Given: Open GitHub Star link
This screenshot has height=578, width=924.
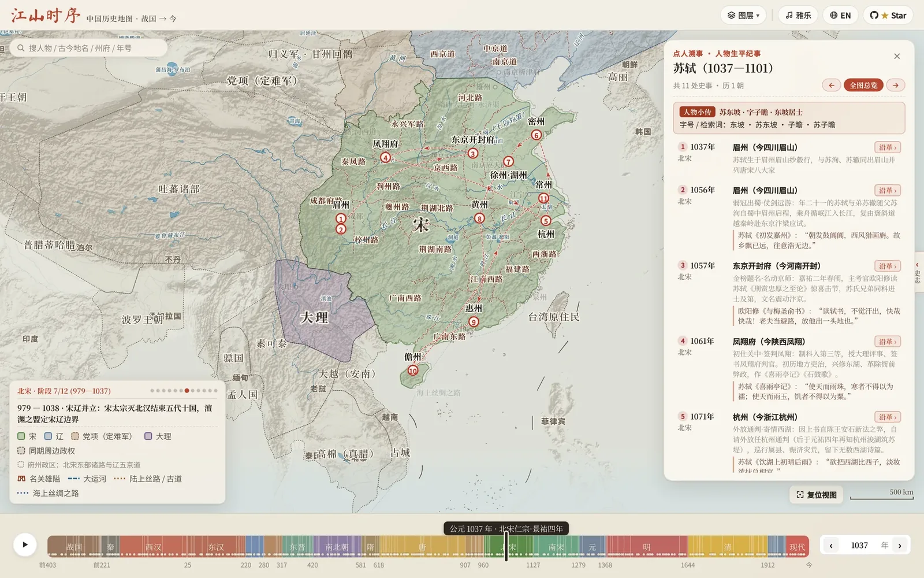Looking at the screenshot, I should 888,16.
